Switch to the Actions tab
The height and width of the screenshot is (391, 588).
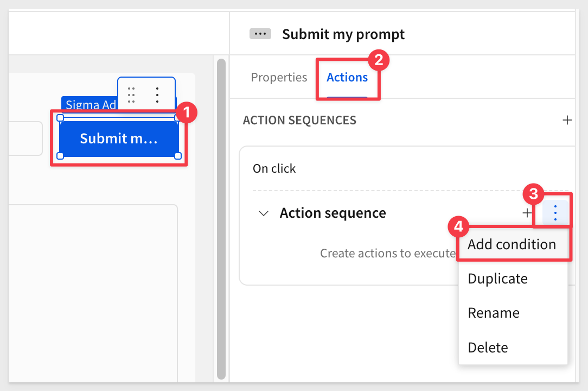tap(347, 77)
